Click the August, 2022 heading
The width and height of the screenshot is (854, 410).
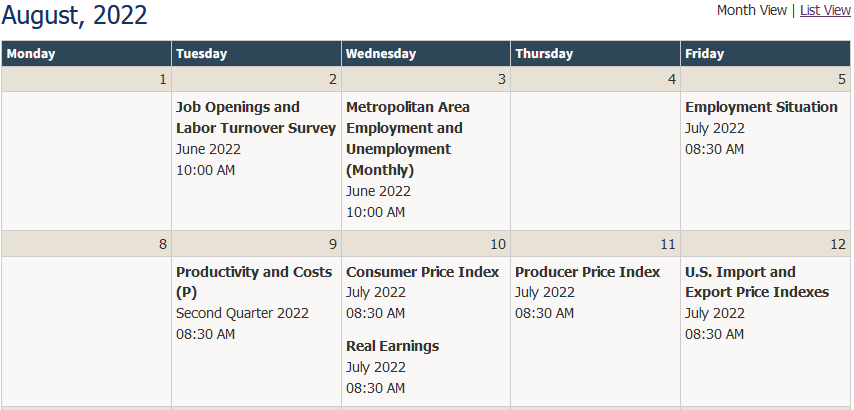75,15
